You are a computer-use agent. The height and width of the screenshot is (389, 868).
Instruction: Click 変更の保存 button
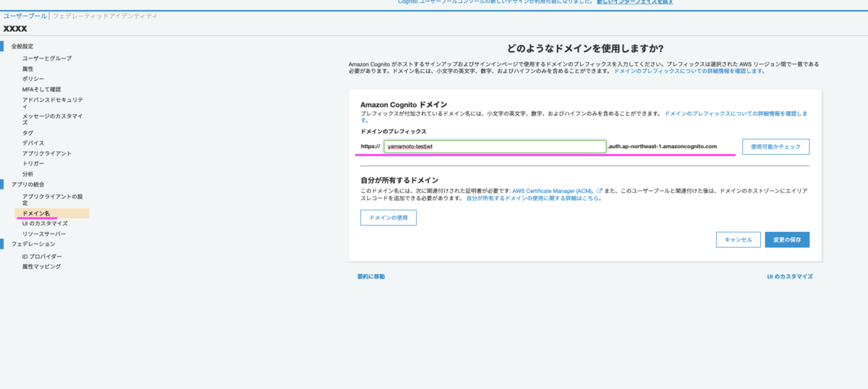[x=787, y=240]
